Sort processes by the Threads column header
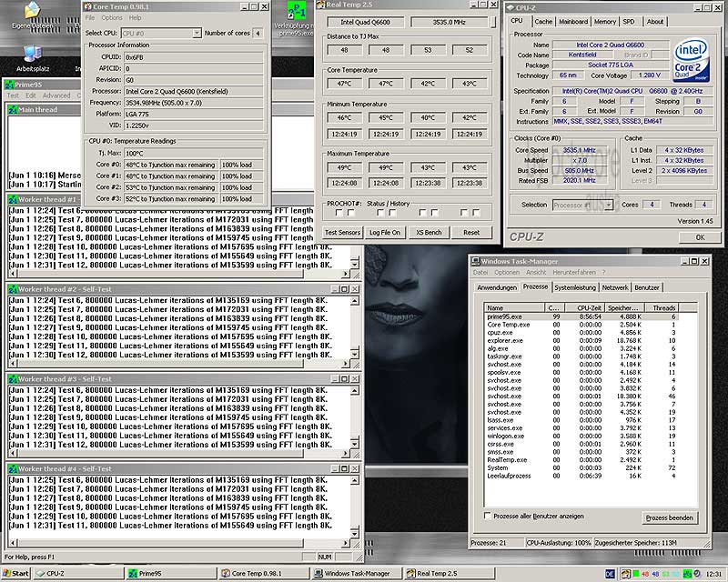Screen dimensions: 728x582 [x=661, y=307]
